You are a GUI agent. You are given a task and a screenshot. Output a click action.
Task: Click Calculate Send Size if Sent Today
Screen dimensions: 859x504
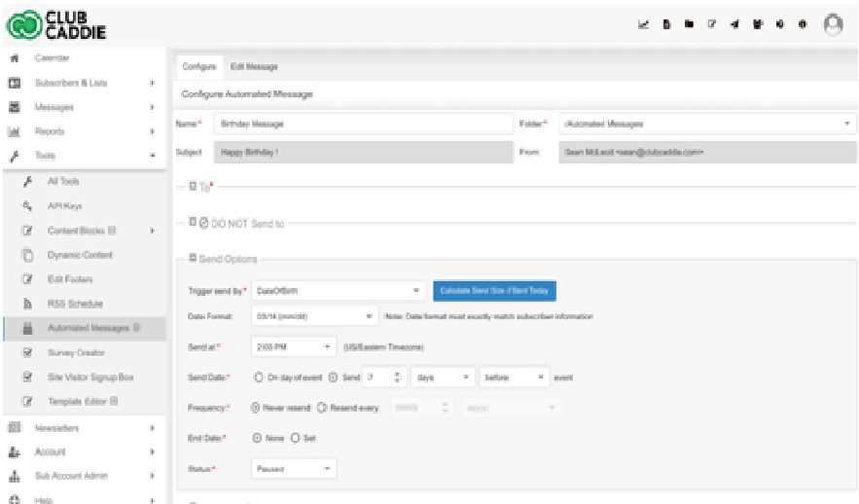click(x=494, y=290)
